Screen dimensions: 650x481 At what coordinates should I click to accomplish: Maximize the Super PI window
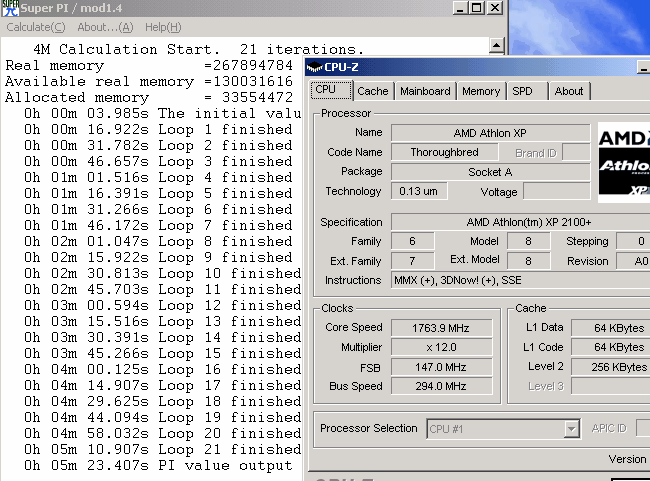(477, 8)
